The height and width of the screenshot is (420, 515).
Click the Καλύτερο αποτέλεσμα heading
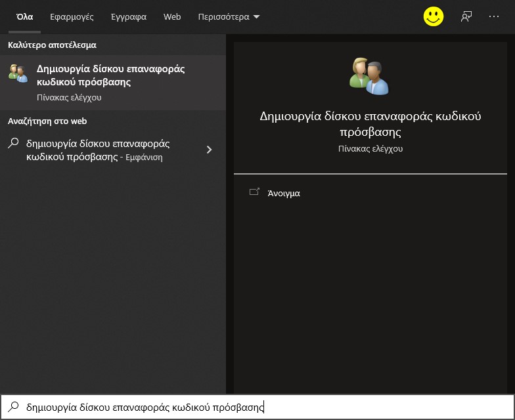pyautogui.click(x=52, y=45)
